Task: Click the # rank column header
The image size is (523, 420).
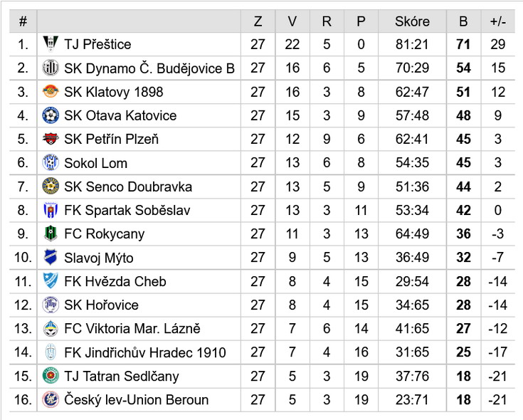Action: coord(23,21)
